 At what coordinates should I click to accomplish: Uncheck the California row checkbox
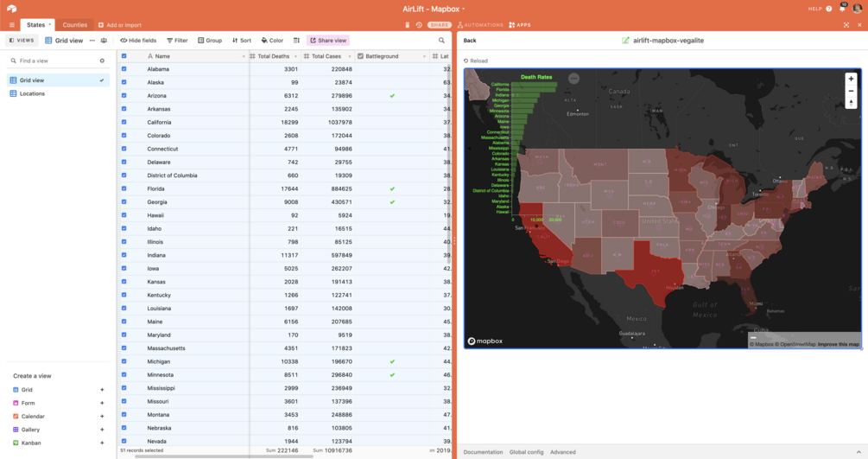tap(124, 122)
